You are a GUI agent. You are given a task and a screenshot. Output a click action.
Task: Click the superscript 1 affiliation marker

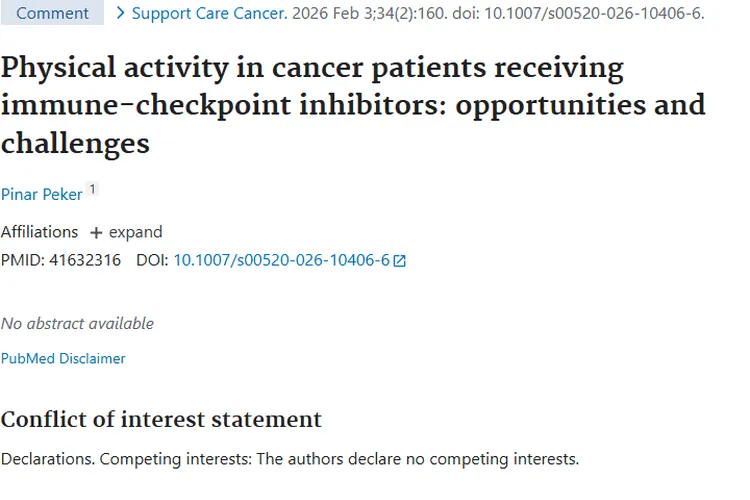pos(92,190)
